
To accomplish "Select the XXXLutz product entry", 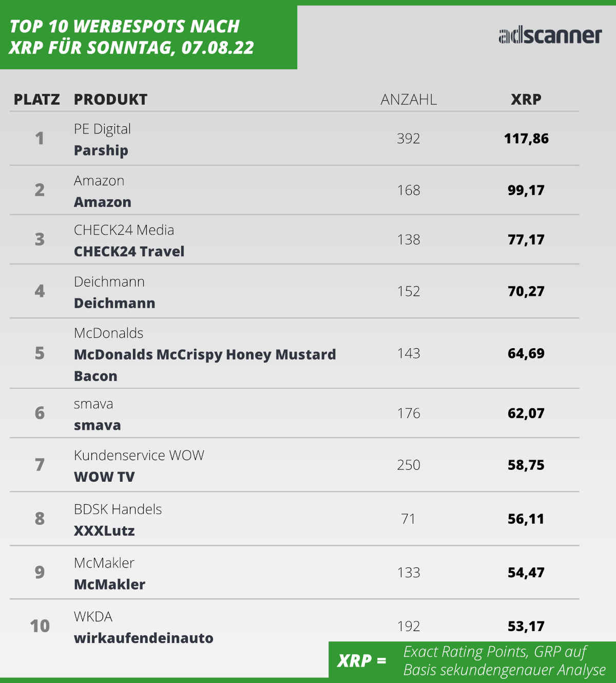I will click(x=104, y=530).
